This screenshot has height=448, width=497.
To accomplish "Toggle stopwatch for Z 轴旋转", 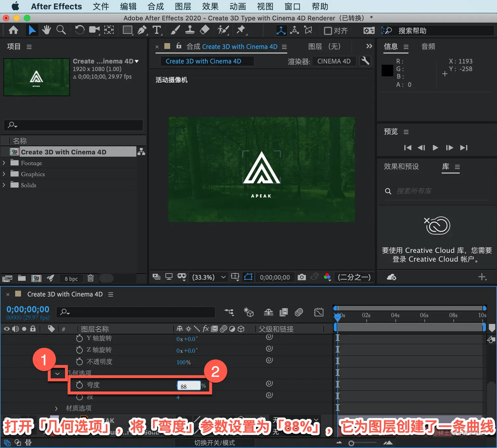I will pos(79,350).
